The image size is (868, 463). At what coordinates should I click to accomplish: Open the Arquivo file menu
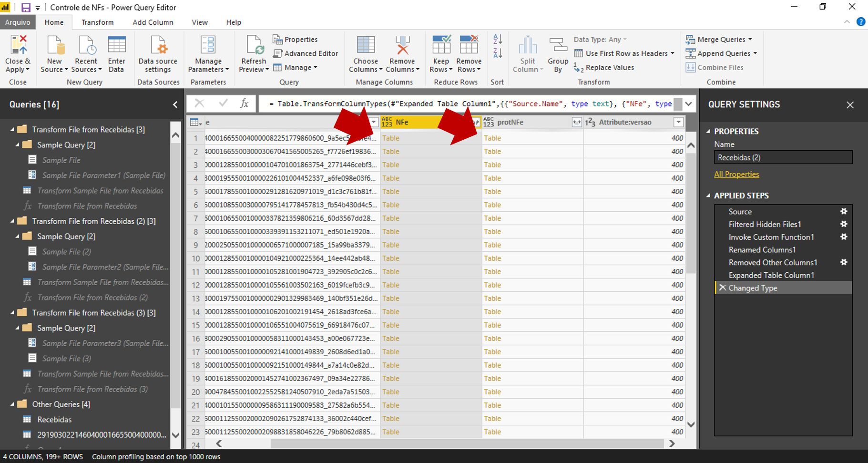[x=18, y=22]
